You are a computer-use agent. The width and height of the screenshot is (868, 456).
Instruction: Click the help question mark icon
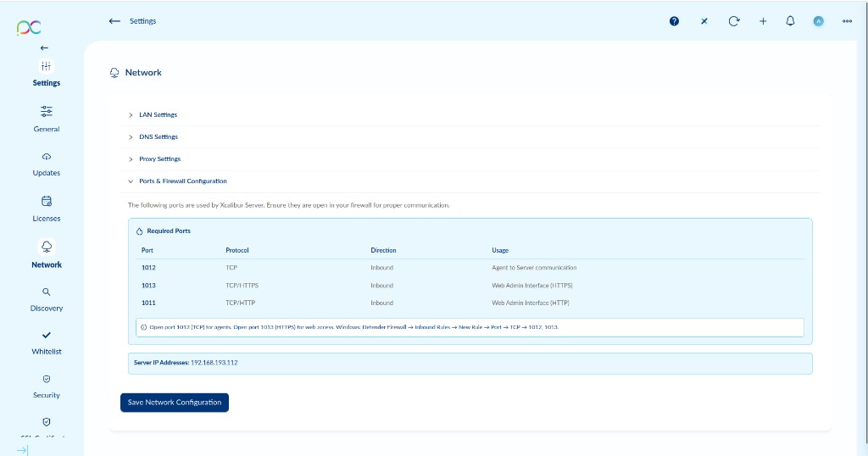[674, 21]
